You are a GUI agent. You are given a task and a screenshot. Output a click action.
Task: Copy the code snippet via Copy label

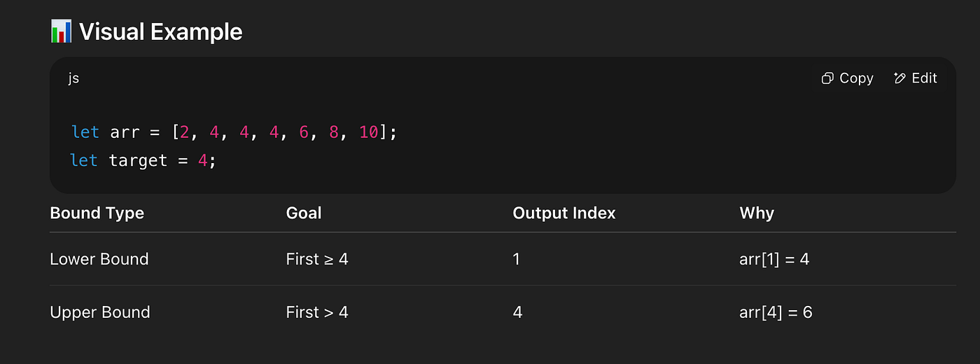(x=856, y=78)
